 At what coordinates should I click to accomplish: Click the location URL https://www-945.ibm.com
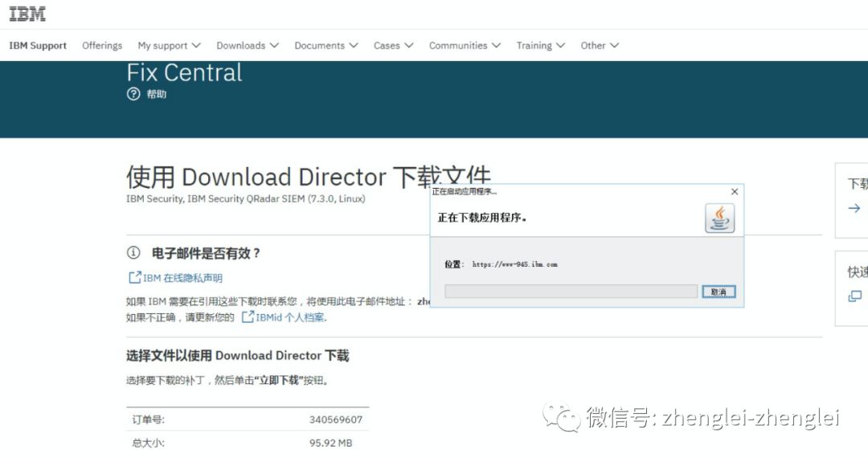coord(515,264)
